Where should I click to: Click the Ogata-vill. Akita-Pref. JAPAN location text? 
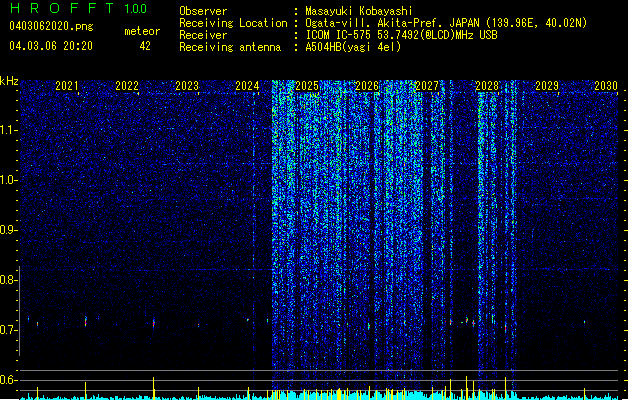[x=446, y=23]
